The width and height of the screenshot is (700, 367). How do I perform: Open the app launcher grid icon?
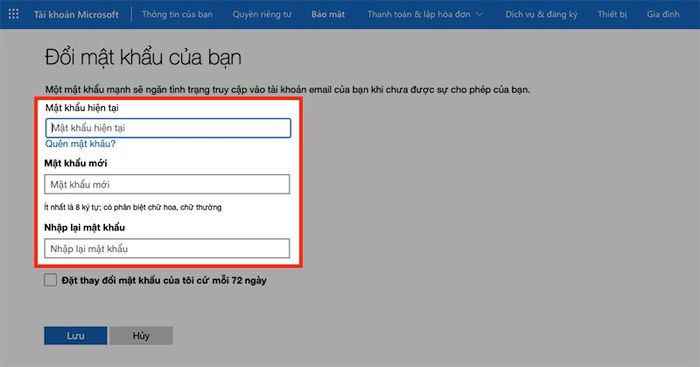(13, 14)
